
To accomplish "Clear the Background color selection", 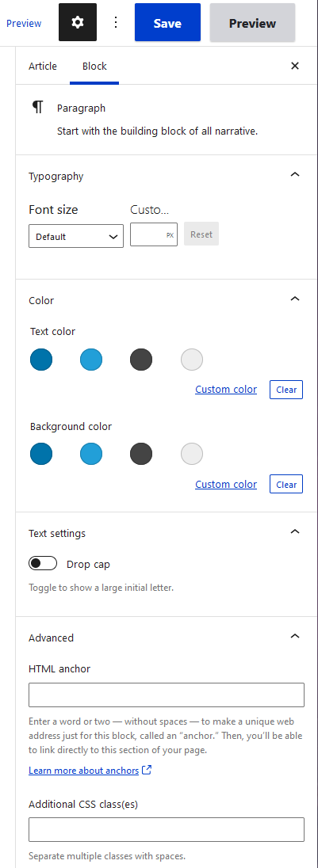I will click(x=286, y=485).
